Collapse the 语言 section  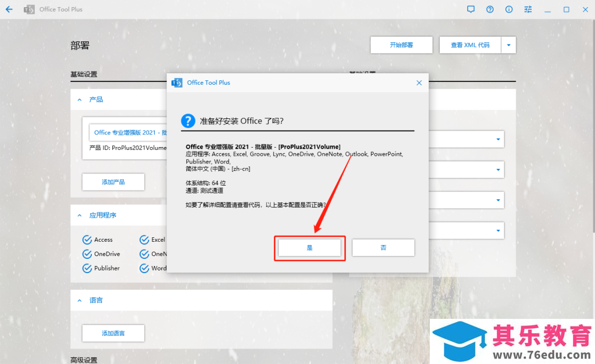tap(80, 300)
